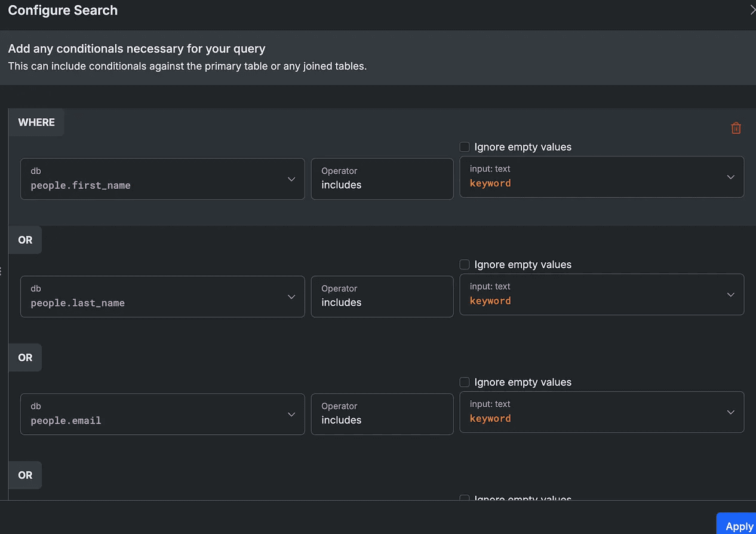756x534 pixels.
Task: Click the OR connector above email condition
Action: coord(25,358)
